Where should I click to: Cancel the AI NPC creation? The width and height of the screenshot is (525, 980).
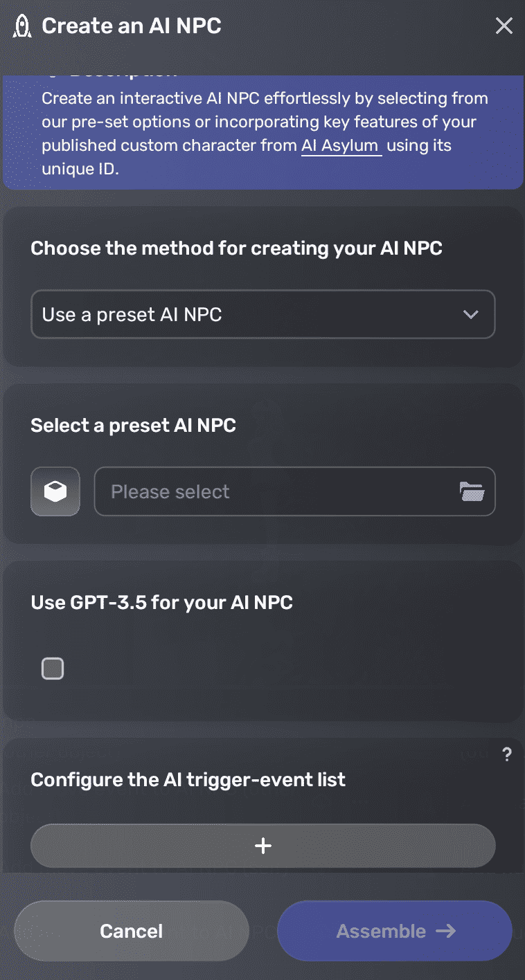(x=131, y=931)
